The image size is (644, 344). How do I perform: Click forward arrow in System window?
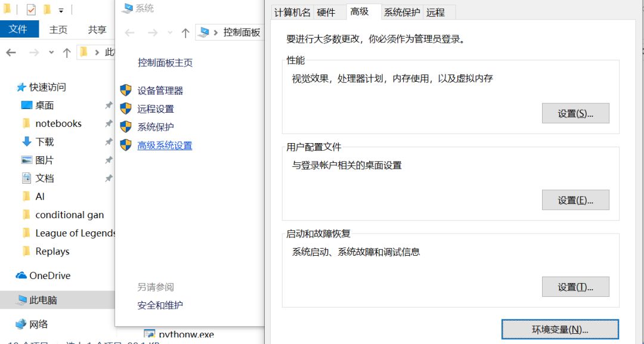[153, 33]
